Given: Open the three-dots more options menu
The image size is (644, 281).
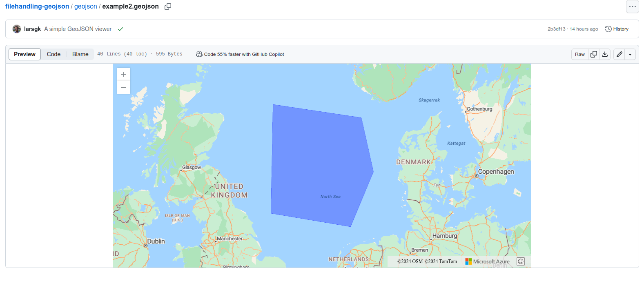Looking at the screenshot, I should coord(633,7).
